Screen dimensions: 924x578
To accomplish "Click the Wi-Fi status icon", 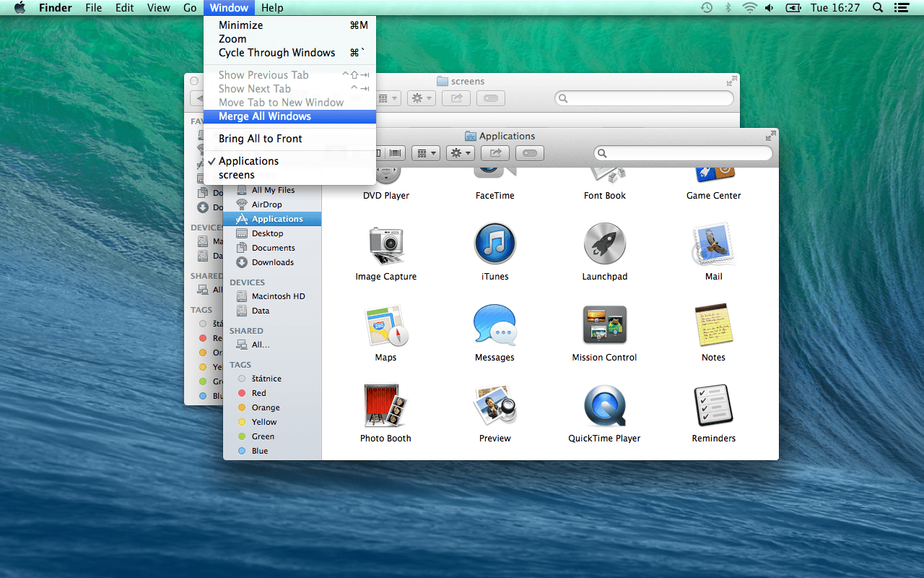I will (x=750, y=8).
